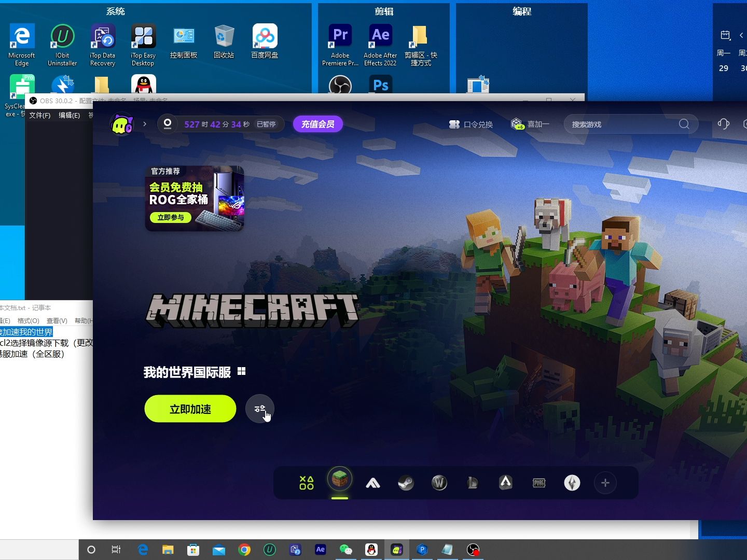Open OBS 文件(F) menu
The image size is (747, 560).
pyautogui.click(x=40, y=115)
